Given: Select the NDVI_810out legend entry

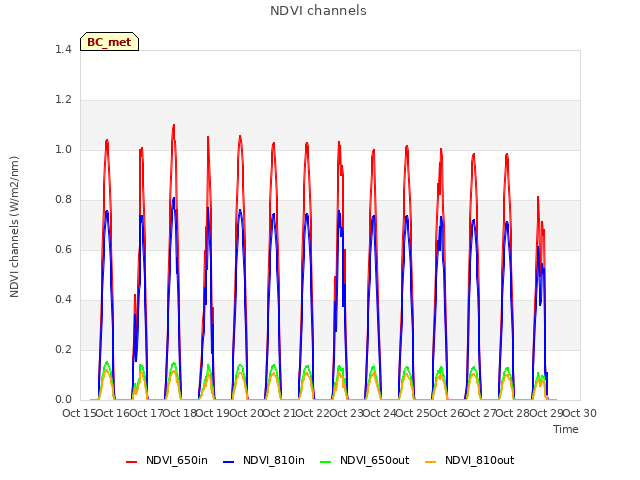Looking at the screenshot, I should coord(469,460).
